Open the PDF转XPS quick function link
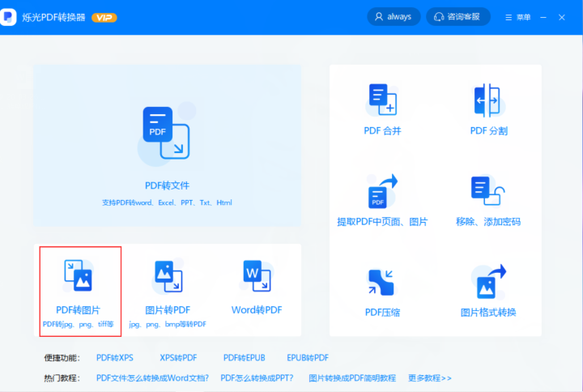 point(114,358)
